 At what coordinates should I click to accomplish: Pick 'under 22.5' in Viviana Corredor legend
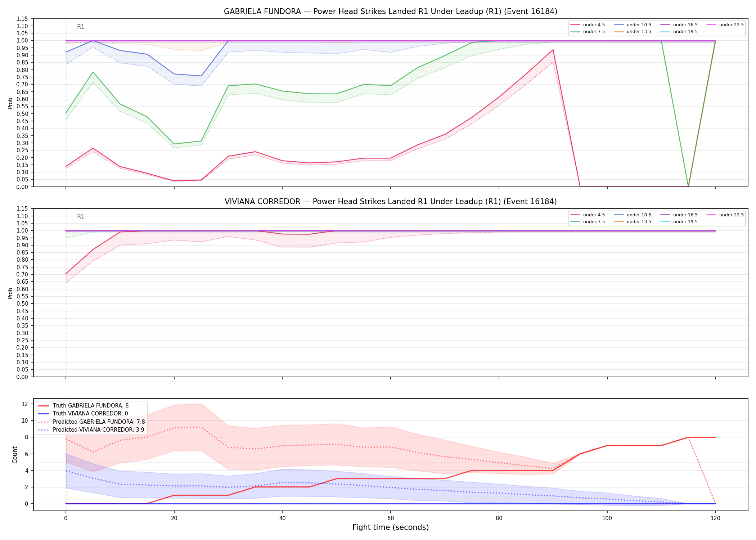(725, 215)
